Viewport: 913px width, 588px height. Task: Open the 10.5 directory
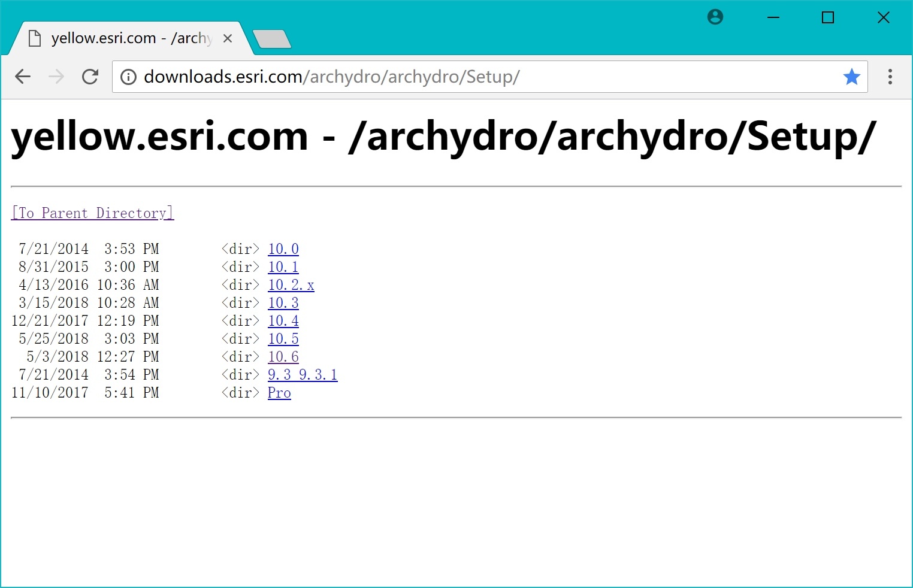[x=283, y=338]
